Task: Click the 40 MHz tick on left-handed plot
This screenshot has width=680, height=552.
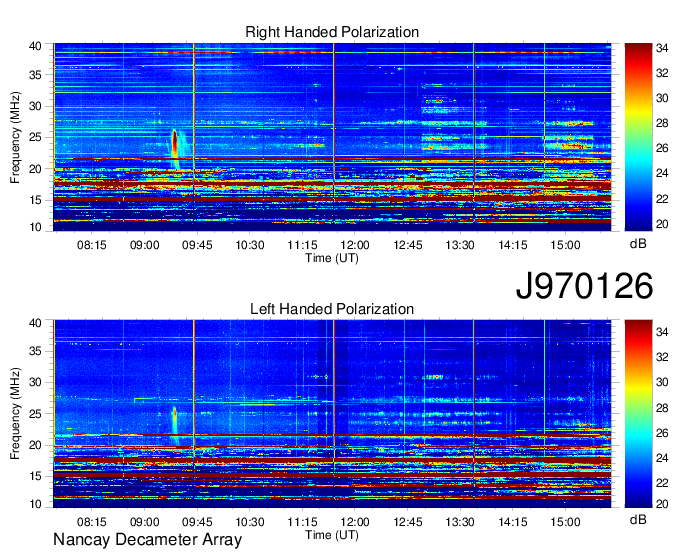Action: [35, 323]
